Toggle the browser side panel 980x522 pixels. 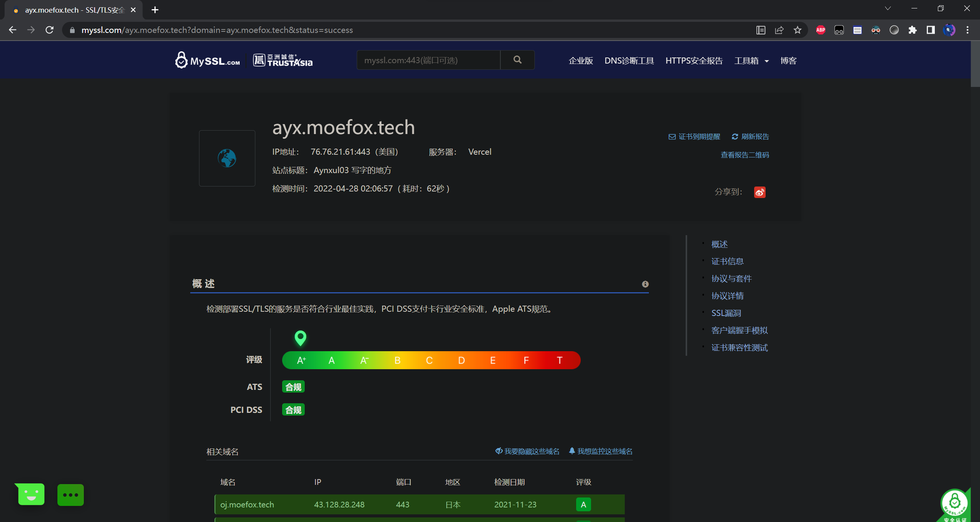(931, 30)
